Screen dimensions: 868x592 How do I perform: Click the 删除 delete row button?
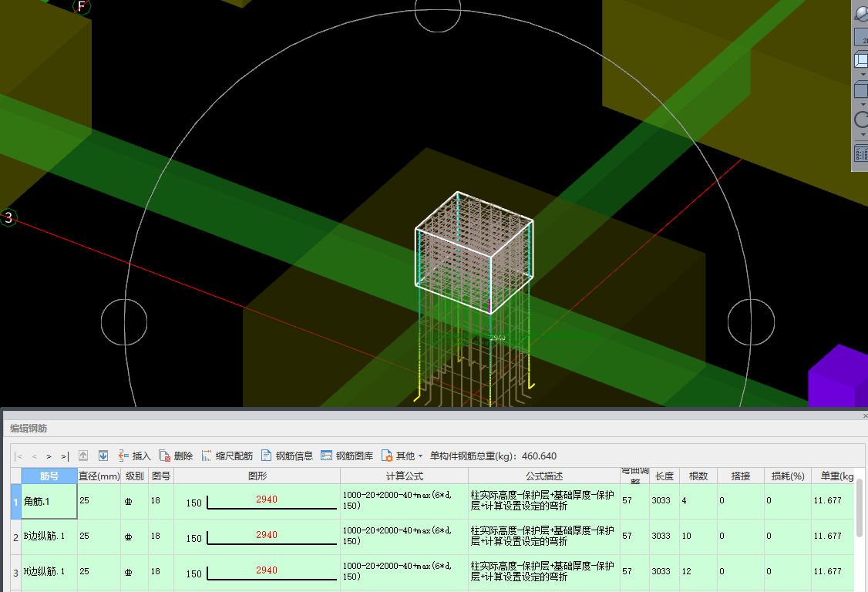coord(176,456)
